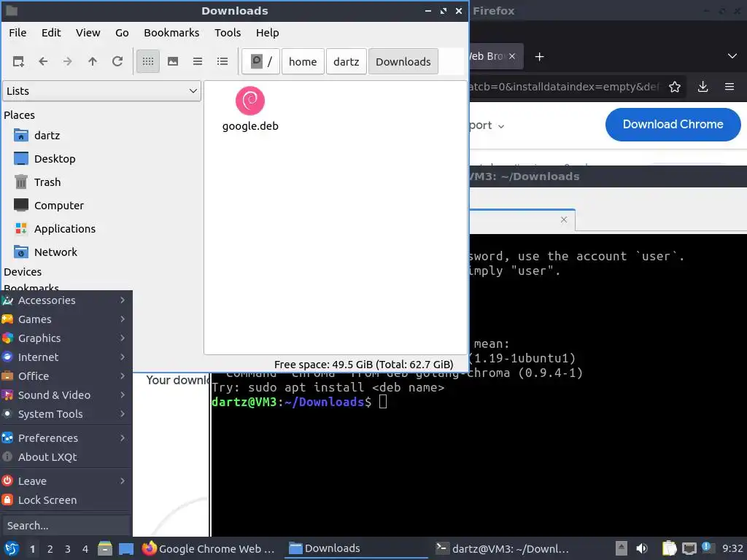Expand Preferences submenu
747x560 pixels.
tap(66, 438)
